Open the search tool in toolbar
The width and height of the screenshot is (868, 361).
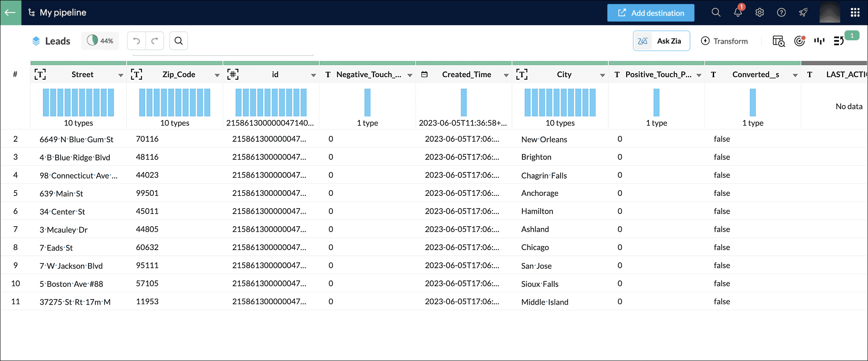tap(179, 41)
